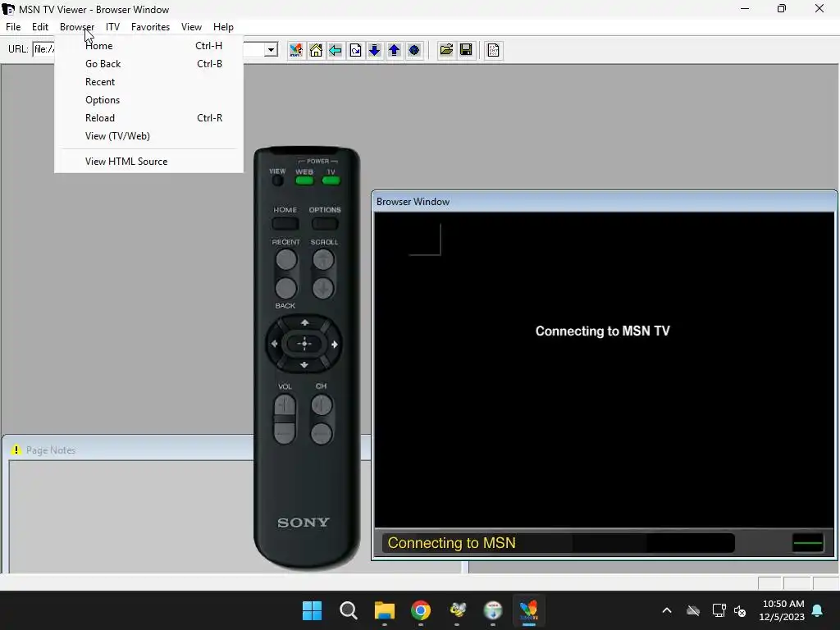Click the blue down arrow toolbar icon

[374, 50]
